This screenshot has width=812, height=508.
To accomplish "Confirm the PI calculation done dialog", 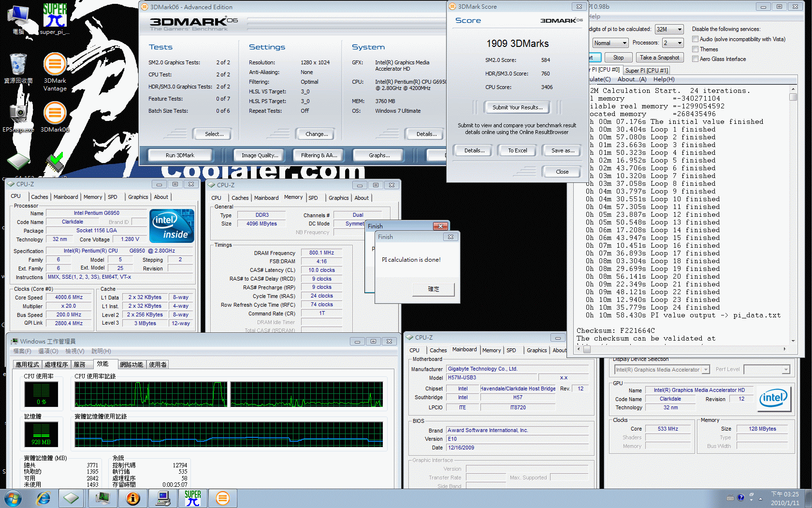I will click(434, 289).
